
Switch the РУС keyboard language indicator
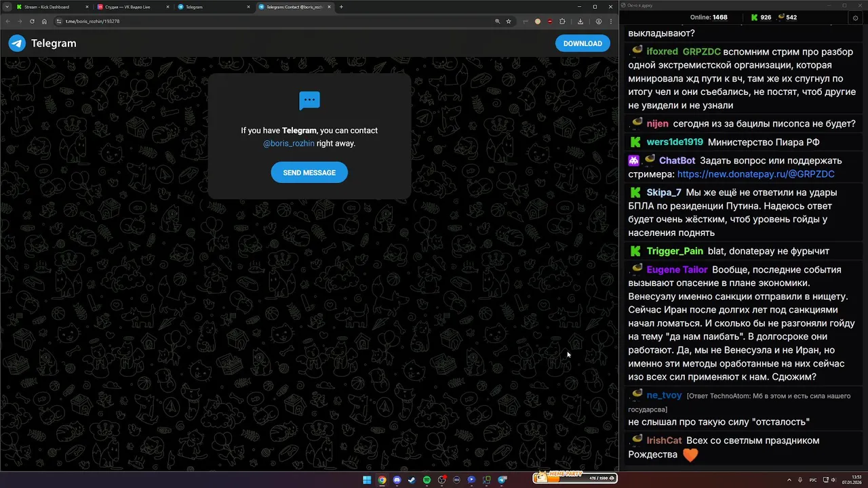coord(813,480)
